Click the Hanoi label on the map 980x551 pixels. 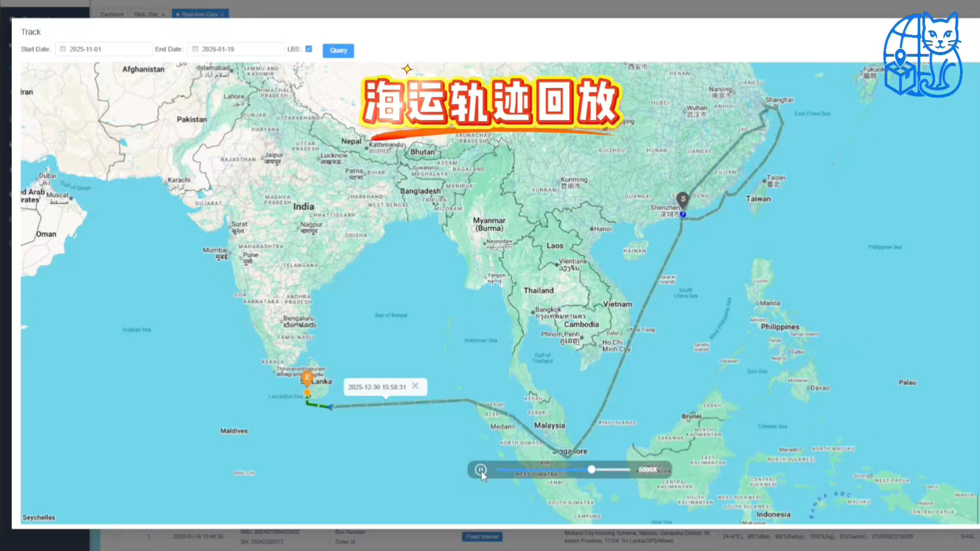603,229
